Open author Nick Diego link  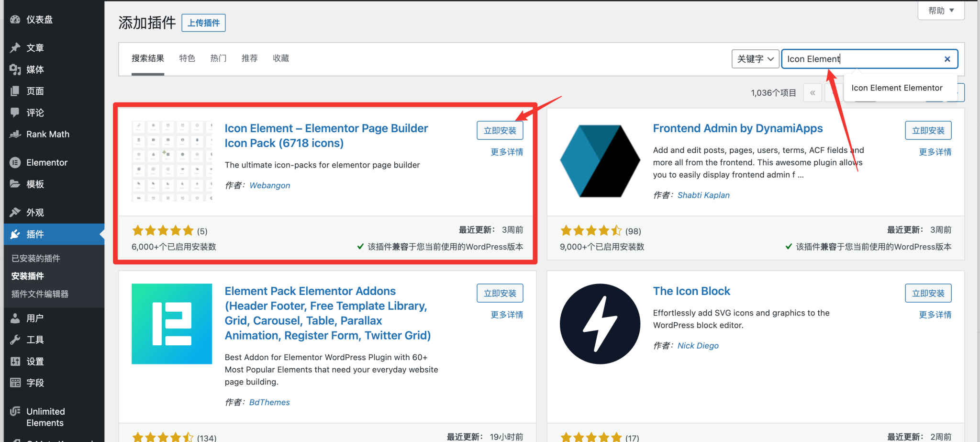tap(698, 346)
